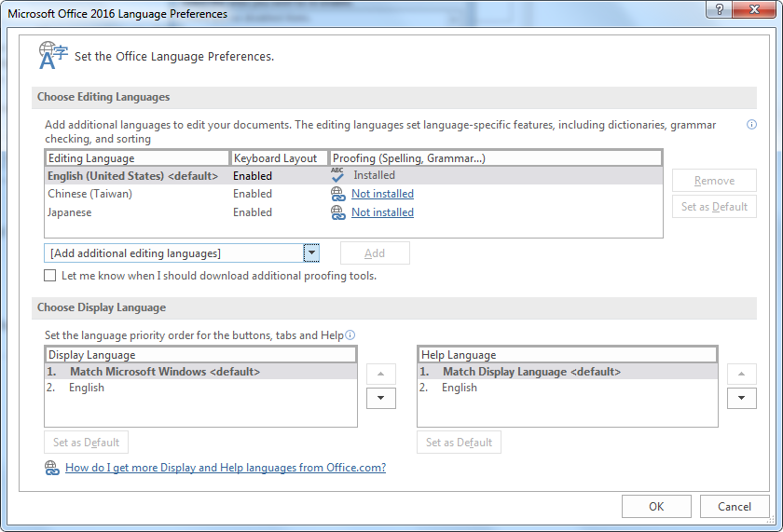
Task: Move help language down with arrow button
Action: (x=742, y=398)
